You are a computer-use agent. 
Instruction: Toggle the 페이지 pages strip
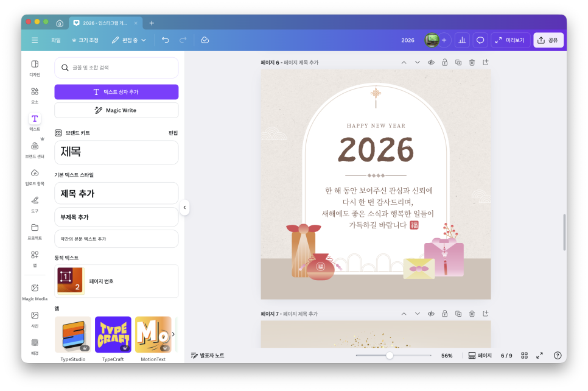pyautogui.click(x=480, y=355)
